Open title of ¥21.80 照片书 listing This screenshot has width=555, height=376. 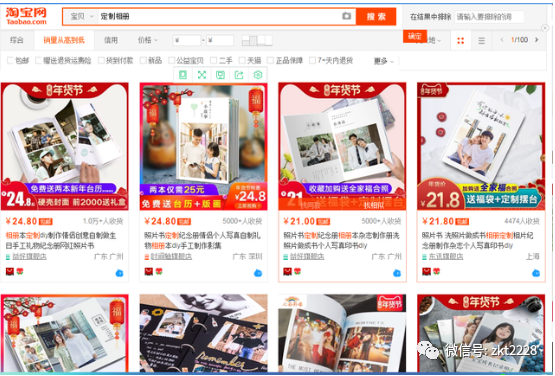click(477, 240)
